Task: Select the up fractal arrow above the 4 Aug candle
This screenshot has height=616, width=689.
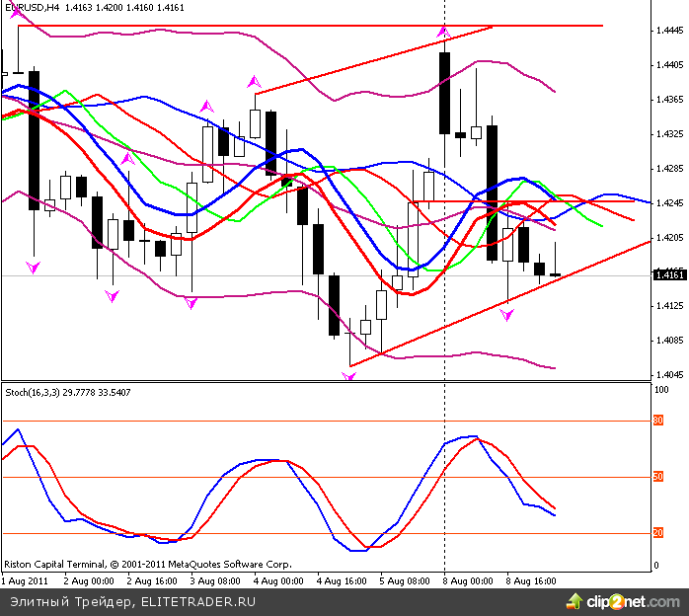Action: (x=255, y=81)
